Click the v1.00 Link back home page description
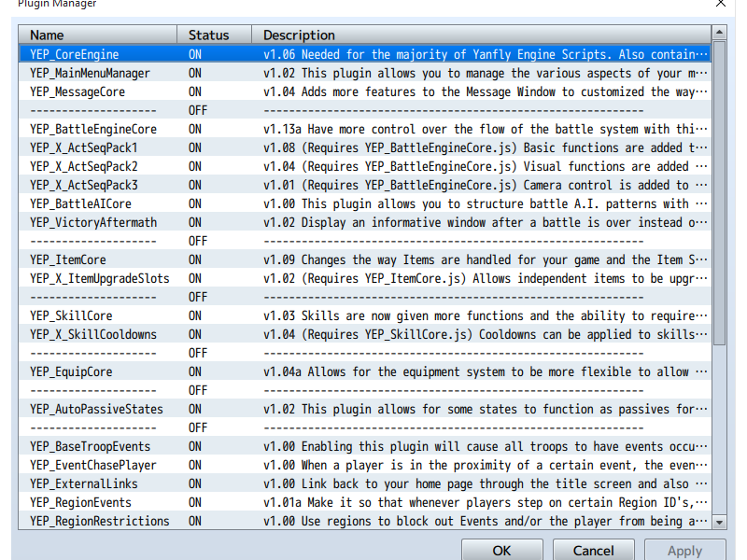This screenshot has height=560, width=747. point(485,483)
